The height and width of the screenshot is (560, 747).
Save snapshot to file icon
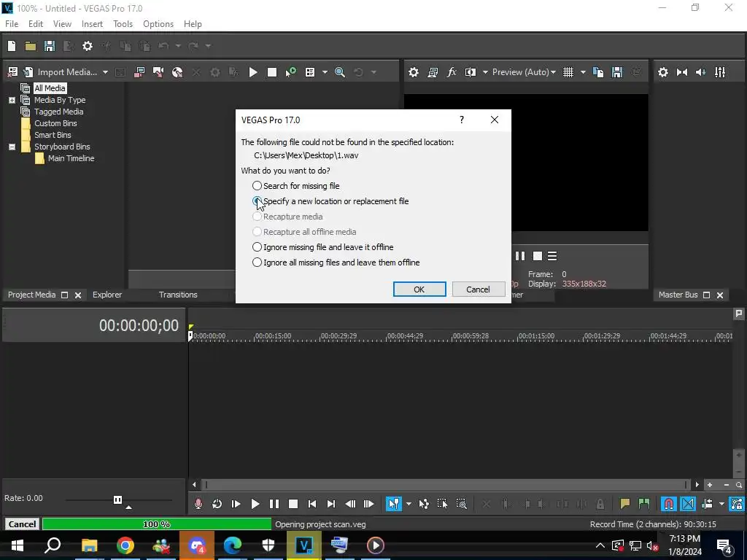coord(617,72)
